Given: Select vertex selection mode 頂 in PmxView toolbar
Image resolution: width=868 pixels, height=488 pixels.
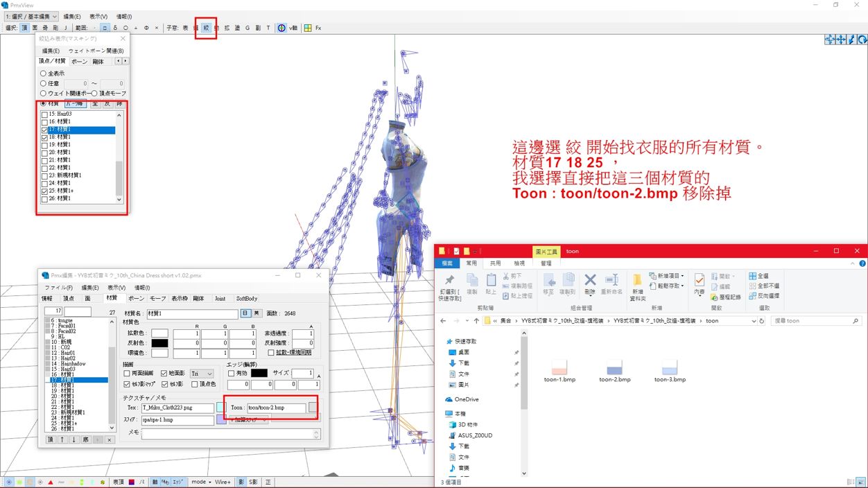Looking at the screenshot, I should [25, 28].
